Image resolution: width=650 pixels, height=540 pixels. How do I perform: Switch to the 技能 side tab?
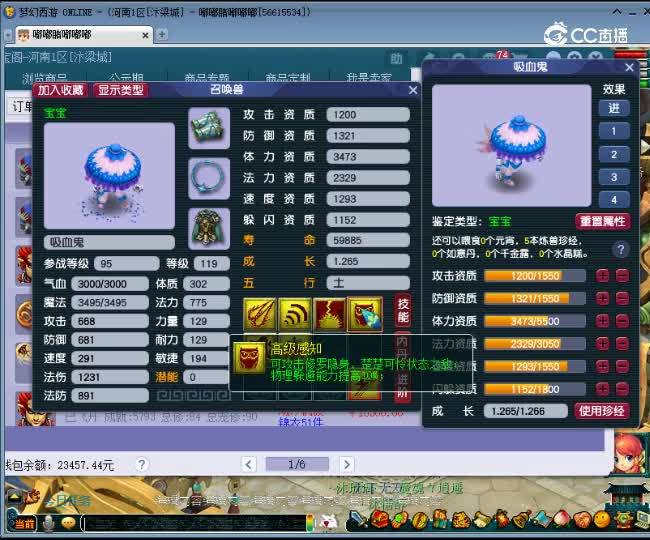pos(403,311)
